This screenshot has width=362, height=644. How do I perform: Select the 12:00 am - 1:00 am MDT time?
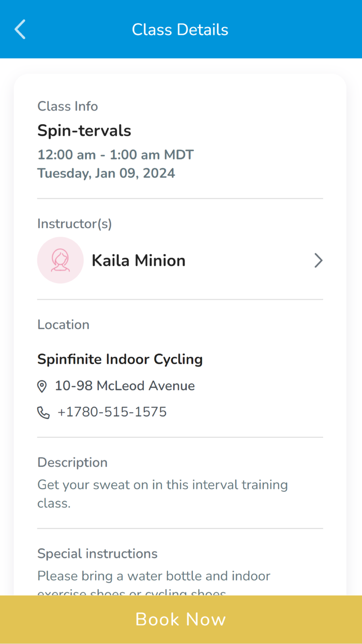point(115,155)
